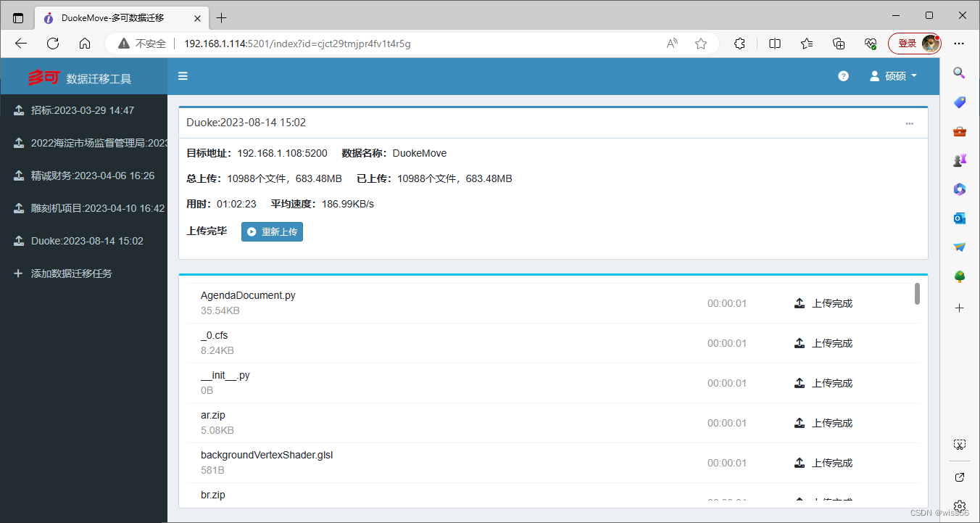Close the DuokeMove tab

tap(197, 18)
